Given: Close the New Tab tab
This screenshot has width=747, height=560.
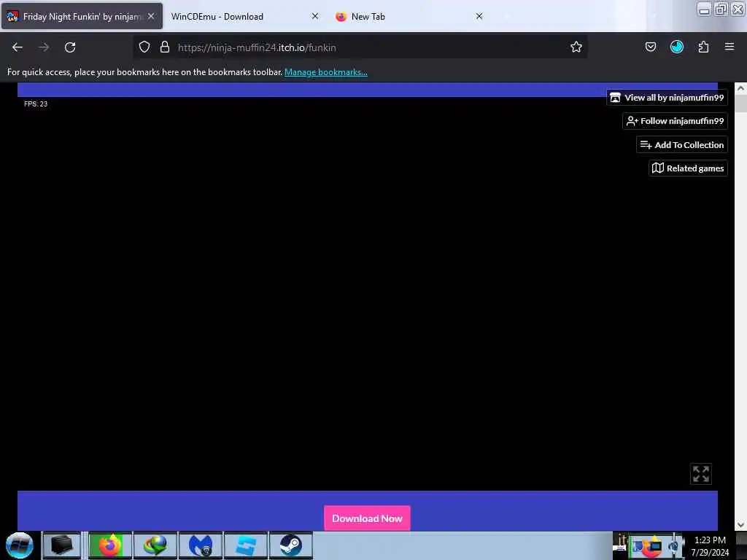Looking at the screenshot, I should 479,16.
